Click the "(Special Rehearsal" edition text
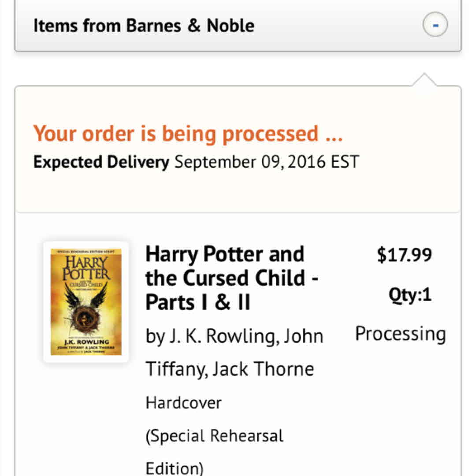The width and height of the screenshot is (476, 476). coord(215,435)
